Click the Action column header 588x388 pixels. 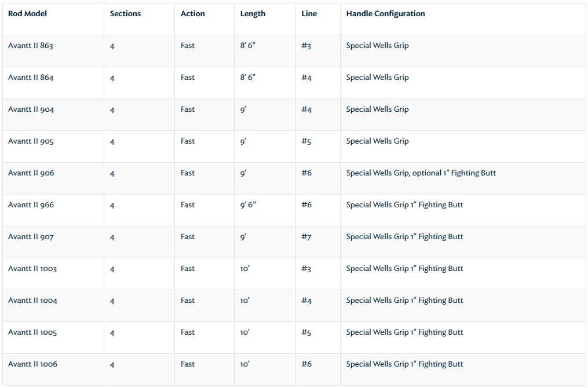pyautogui.click(x=192, y=14)
